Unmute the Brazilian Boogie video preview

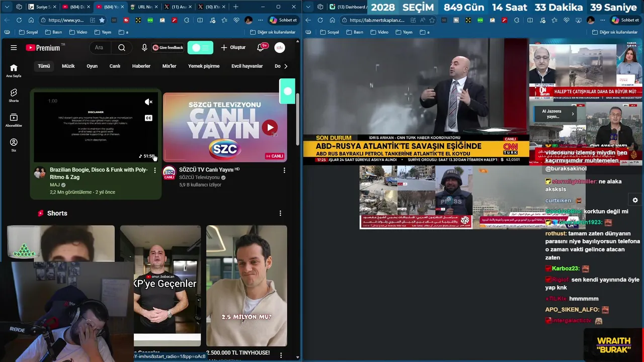[x=148, y=102]
